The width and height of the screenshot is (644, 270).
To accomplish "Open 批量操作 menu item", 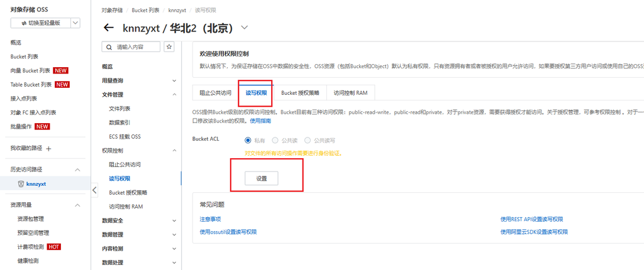I will (21, 126).
